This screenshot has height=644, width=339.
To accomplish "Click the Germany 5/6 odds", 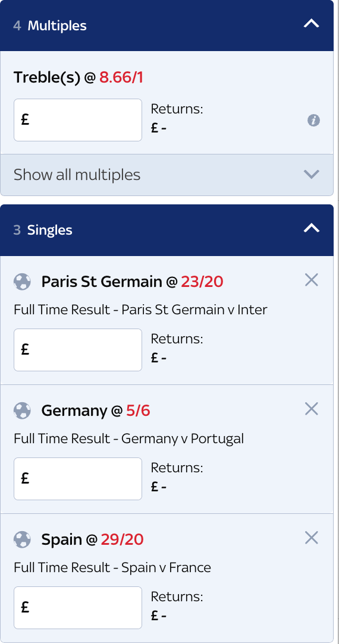I will (x=138, y=411).
